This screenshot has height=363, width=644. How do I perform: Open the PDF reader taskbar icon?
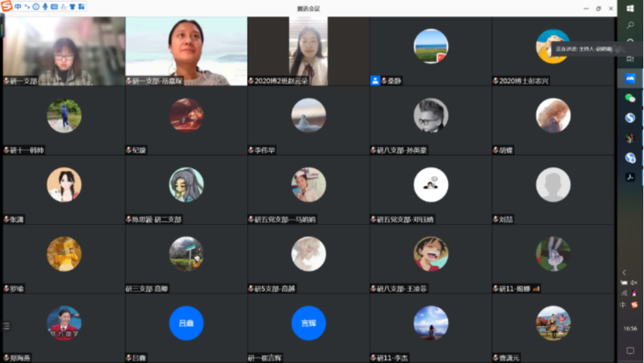pos(630,177)
